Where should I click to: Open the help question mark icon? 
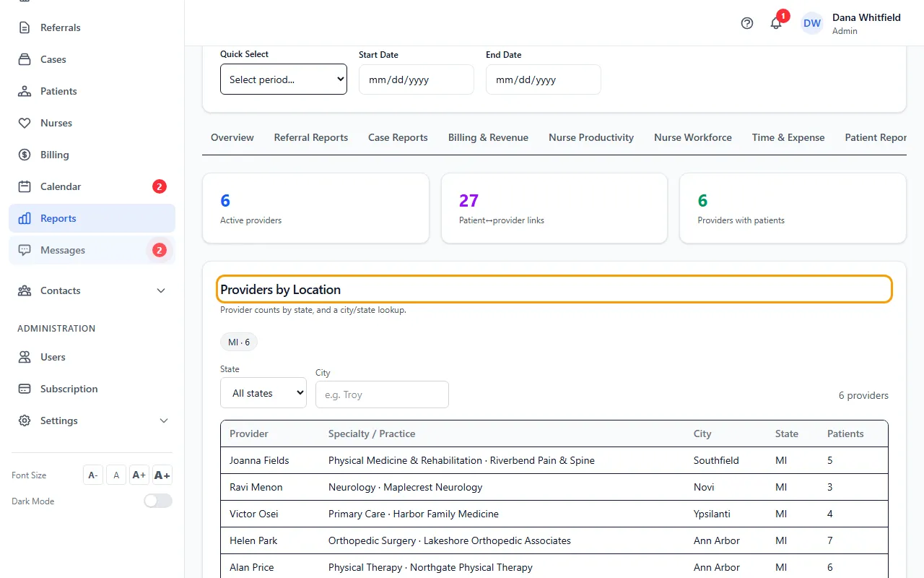747,23
